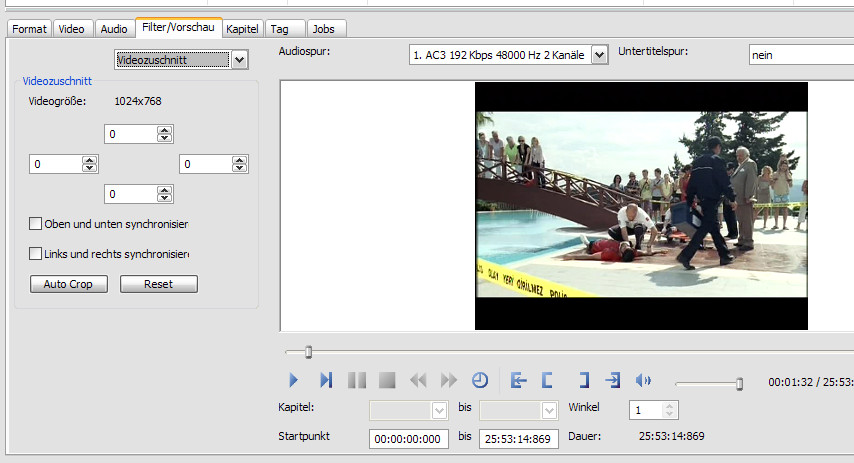Increase the Winkel angle value
The width and height of the screenshot is (854, 463).
(669, 406)
